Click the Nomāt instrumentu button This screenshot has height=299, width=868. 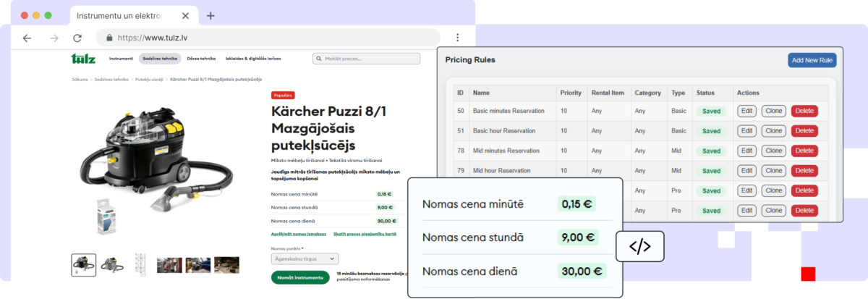pos(300,277)
